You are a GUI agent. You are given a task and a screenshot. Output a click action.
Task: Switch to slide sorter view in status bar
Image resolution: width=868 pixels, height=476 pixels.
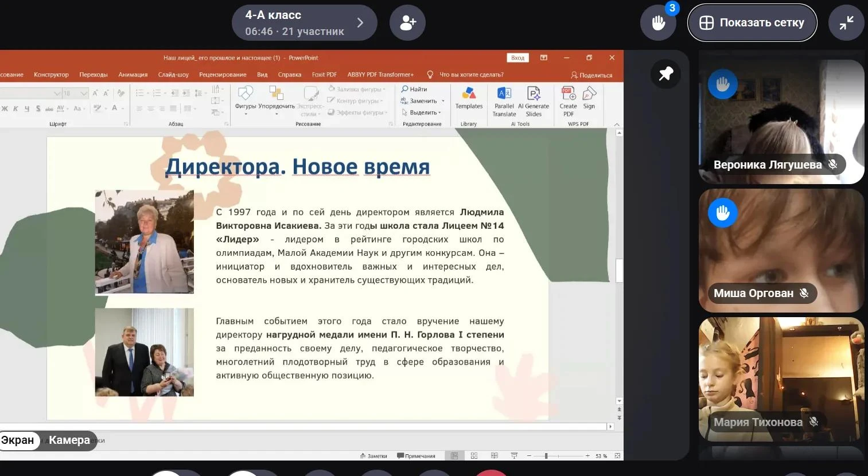(474, 456)
